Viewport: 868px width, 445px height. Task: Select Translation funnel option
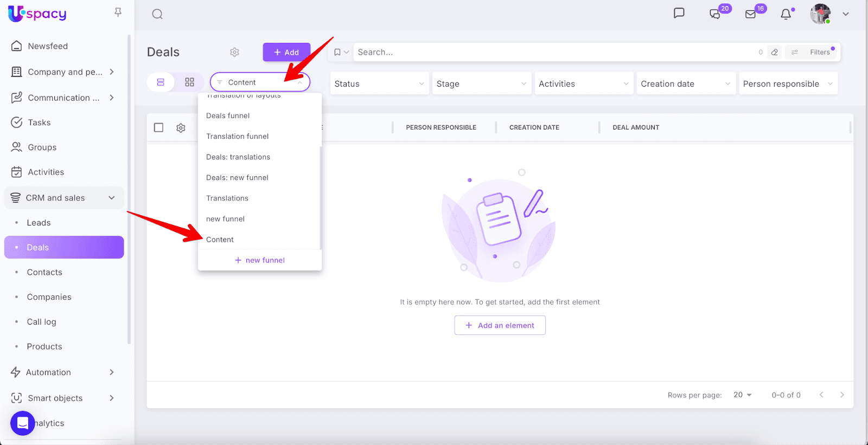click(x=259, y=136)
